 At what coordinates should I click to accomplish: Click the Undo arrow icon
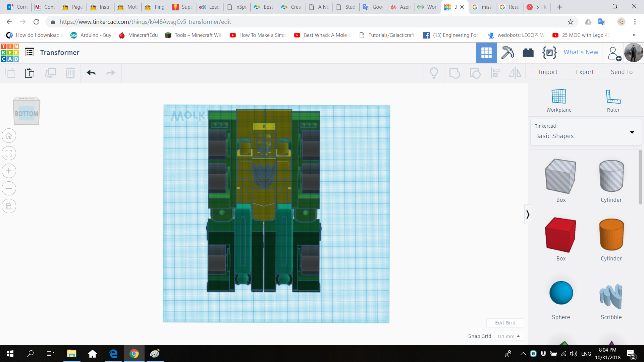91,73
